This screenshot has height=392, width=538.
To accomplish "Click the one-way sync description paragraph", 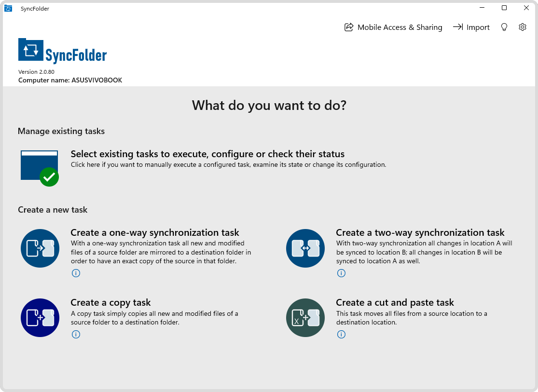I will (161, 252).
